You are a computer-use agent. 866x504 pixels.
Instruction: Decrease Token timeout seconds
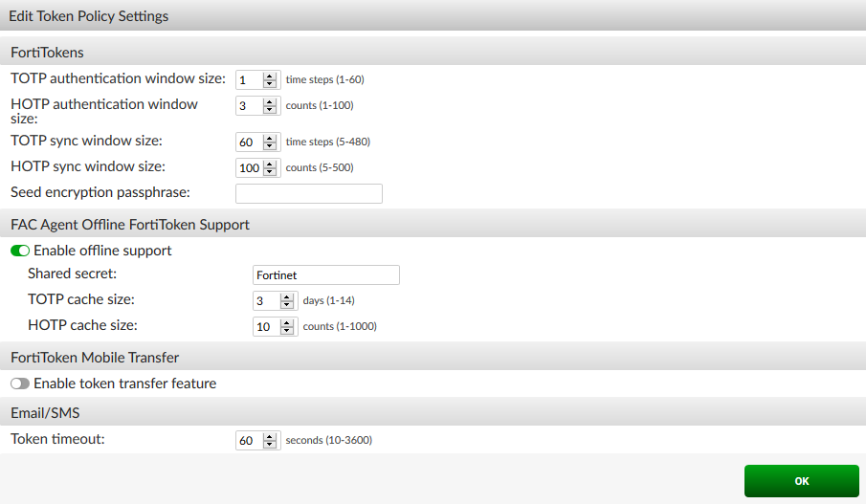[270, 445]
